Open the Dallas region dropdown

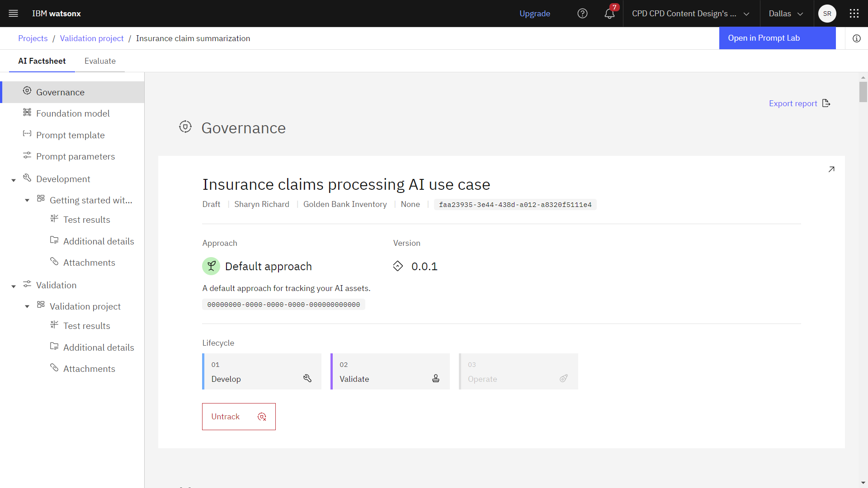[x=786, y=14]
